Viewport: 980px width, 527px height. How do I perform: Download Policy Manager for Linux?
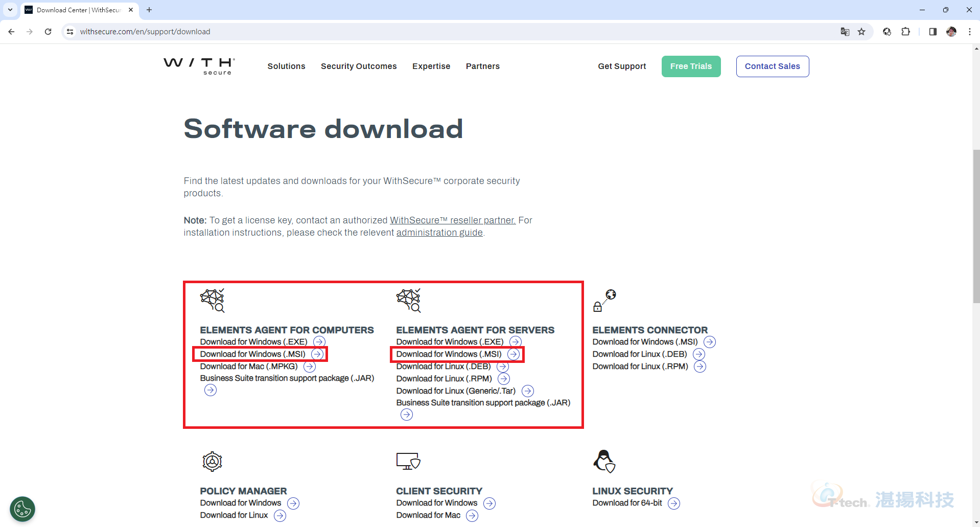(234, 515)
